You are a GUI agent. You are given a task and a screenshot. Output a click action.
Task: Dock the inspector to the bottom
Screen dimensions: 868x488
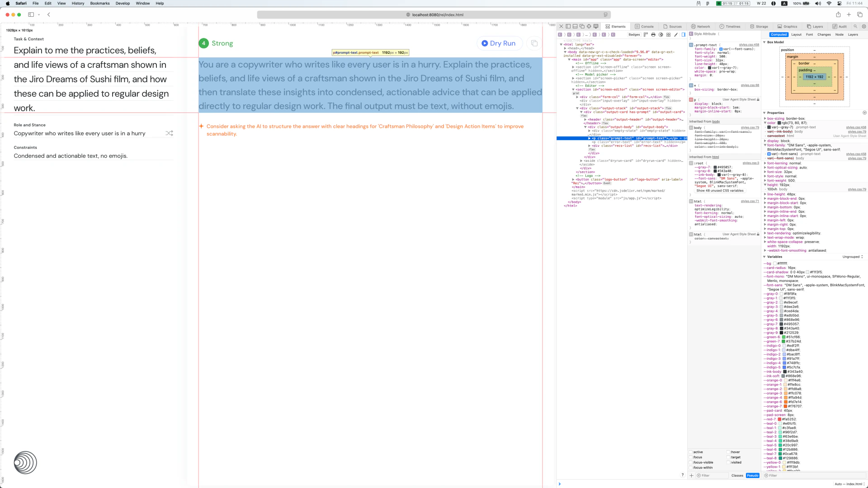[575, 27]
